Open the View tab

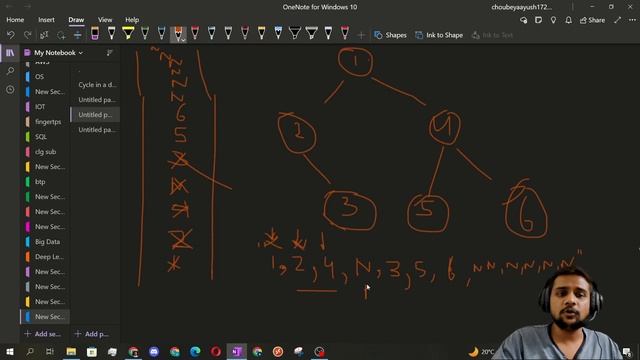[x=105, y=20]
